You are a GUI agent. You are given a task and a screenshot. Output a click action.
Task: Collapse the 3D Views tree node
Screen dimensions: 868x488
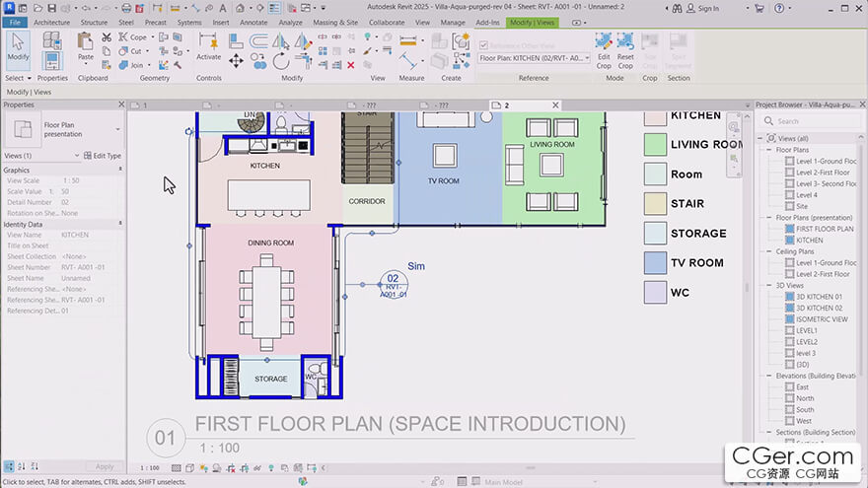click(x=769, y=286)
